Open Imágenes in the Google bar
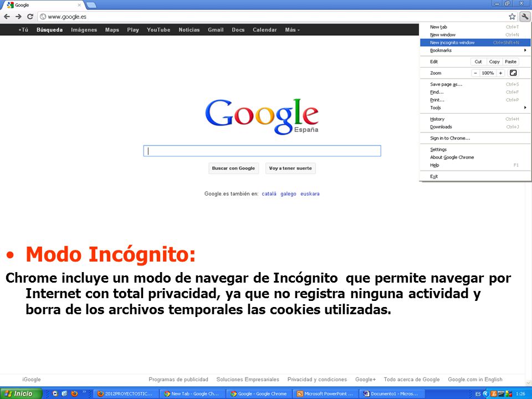Image resolution: width=532 pixels, height=399 pixels. point(84,30)
